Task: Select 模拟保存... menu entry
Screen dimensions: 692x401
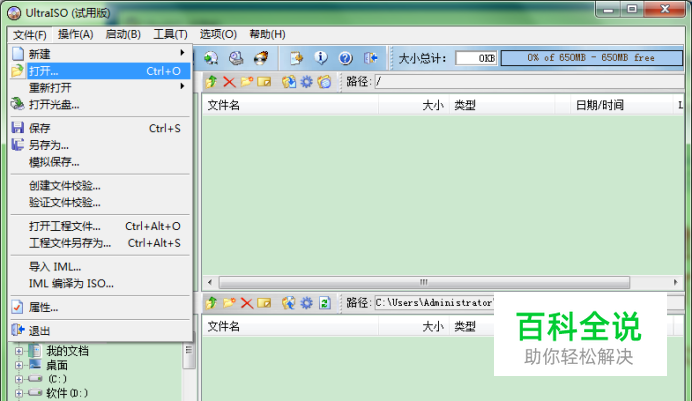Action: pos(101,162)
